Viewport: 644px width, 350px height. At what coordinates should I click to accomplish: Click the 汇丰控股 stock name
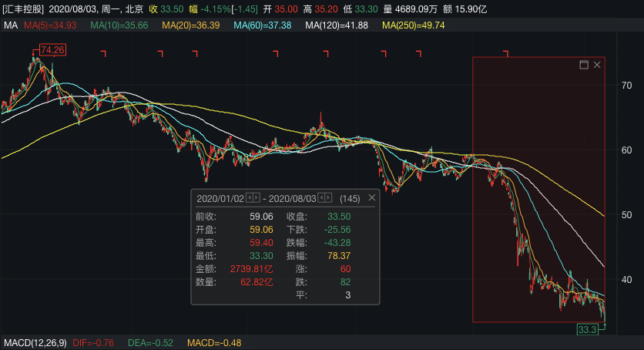coord(23,8)
